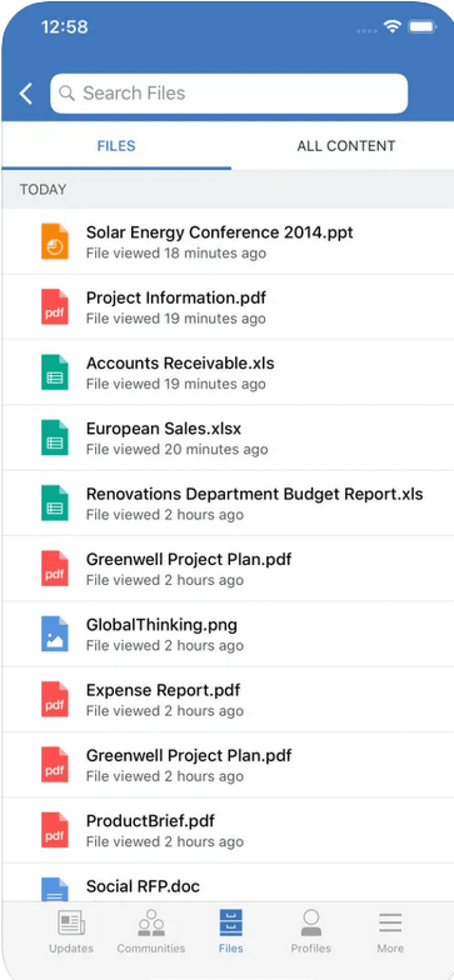Viewport: 454px width, 980px height.
Task: Open Accounts Receivable.xls file
Action: coord(180,364)
